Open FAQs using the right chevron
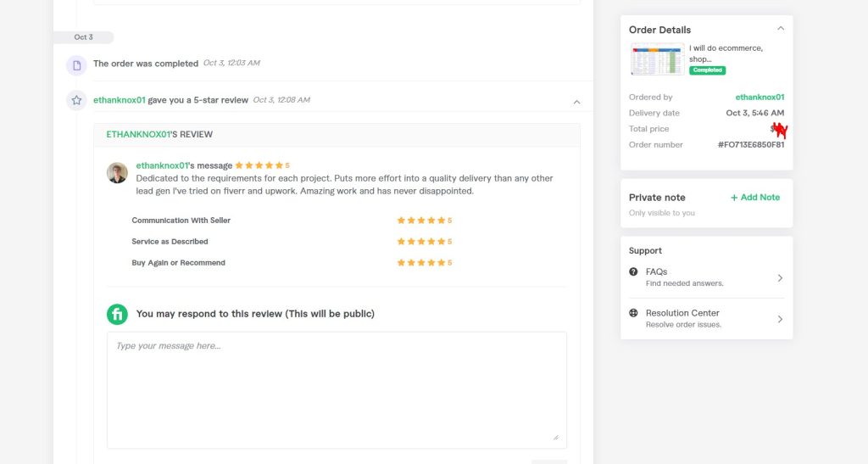The height and width of the screenshot is (464, 868). click(780, 278)
